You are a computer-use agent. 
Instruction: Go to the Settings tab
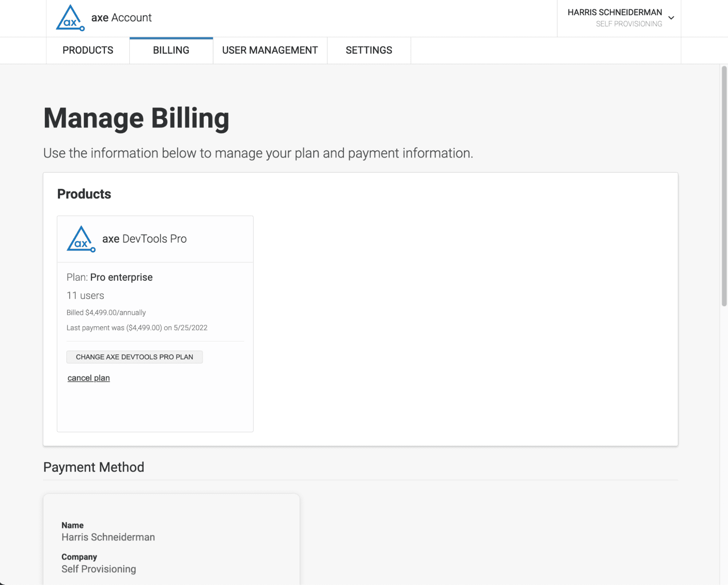click(369, 50)
